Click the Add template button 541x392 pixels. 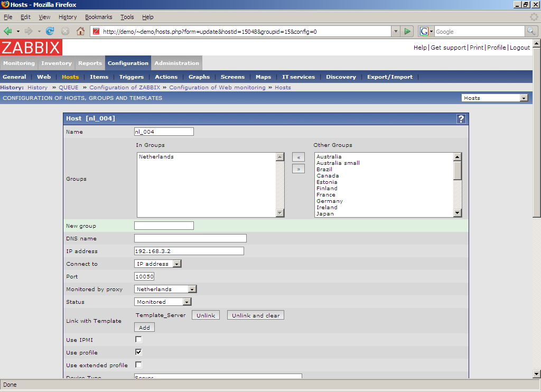(x=144, y=328)
